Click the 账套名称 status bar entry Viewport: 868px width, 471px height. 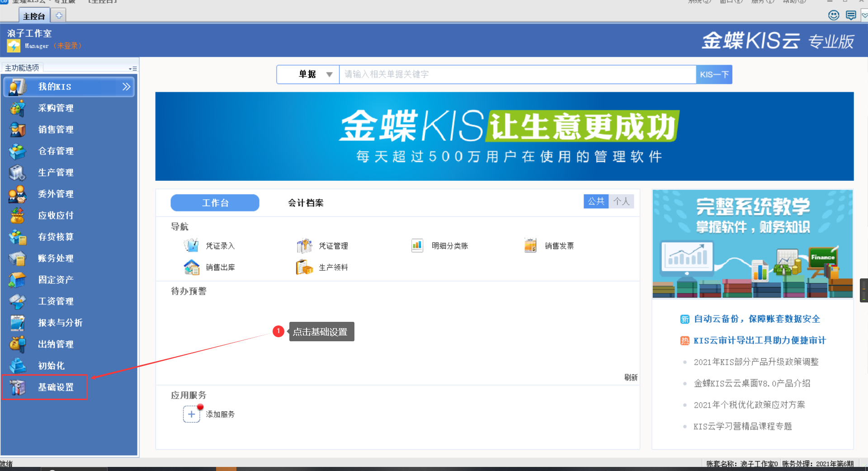pos(742,464)
